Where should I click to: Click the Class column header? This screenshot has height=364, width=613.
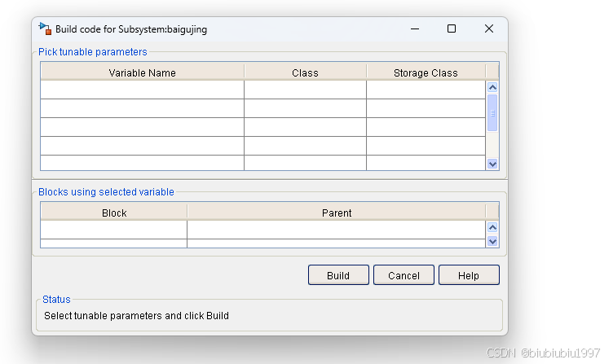[x=305, y=72]
